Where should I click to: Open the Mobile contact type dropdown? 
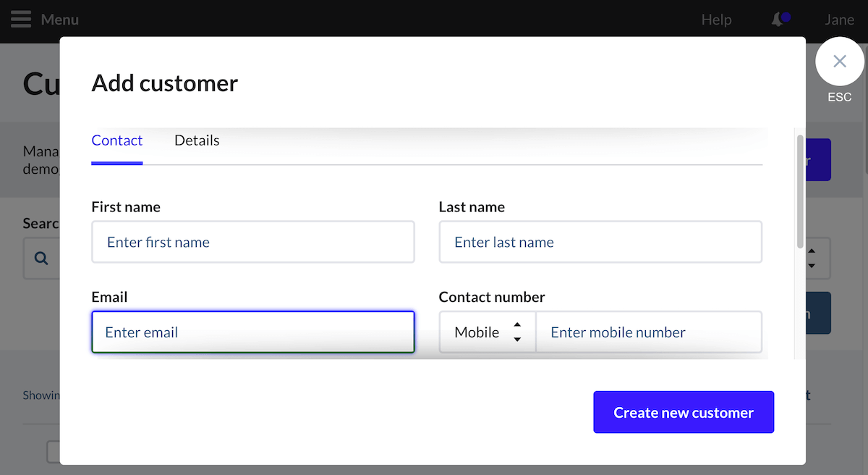488,332
